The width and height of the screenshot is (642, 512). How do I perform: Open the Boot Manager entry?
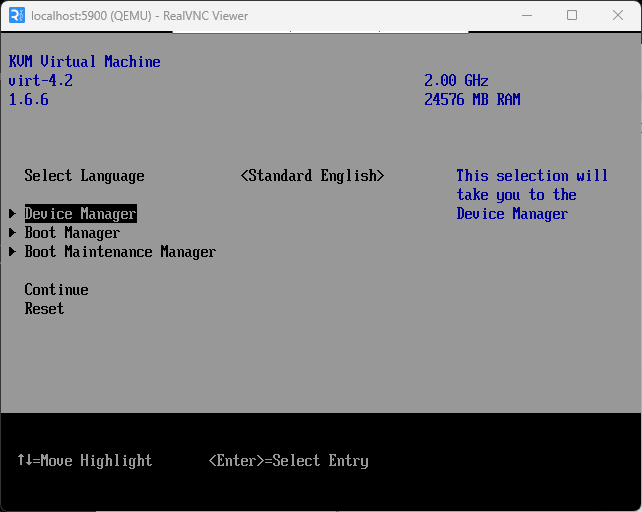pyautogui.click(x=72, y=233)
